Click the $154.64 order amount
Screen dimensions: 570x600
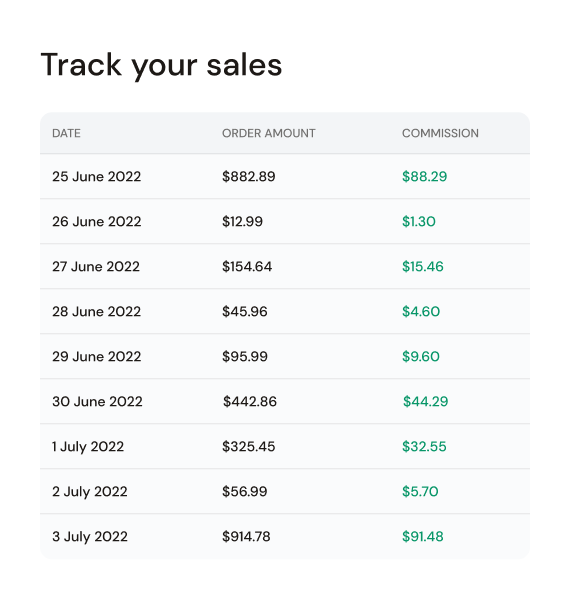click(247, 266)
